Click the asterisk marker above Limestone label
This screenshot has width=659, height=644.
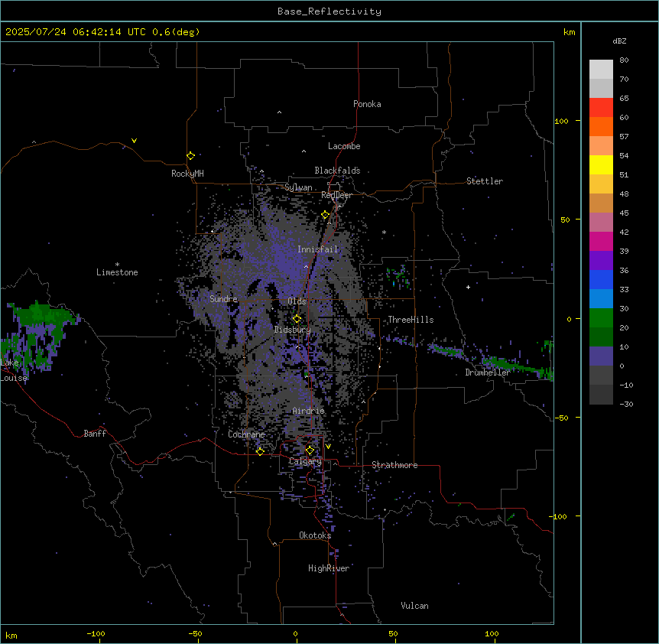117,265
